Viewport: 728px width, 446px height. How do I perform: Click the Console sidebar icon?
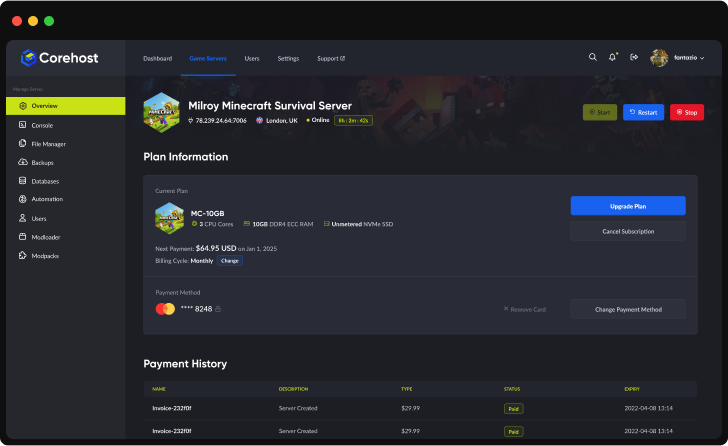22,125
